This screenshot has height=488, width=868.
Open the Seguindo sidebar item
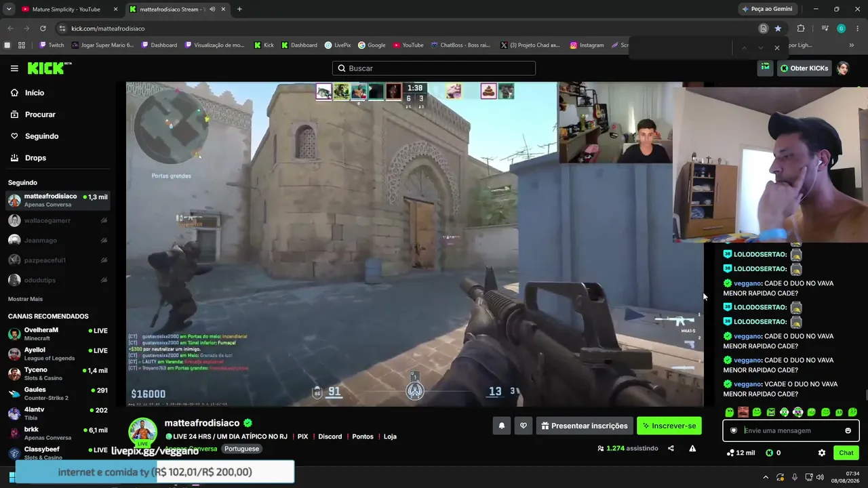[41, 136]
